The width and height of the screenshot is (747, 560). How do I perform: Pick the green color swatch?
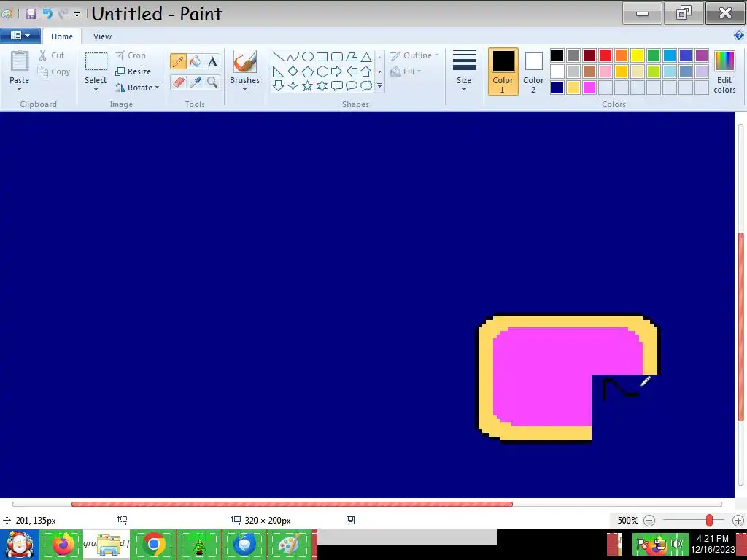coord(654,55)
